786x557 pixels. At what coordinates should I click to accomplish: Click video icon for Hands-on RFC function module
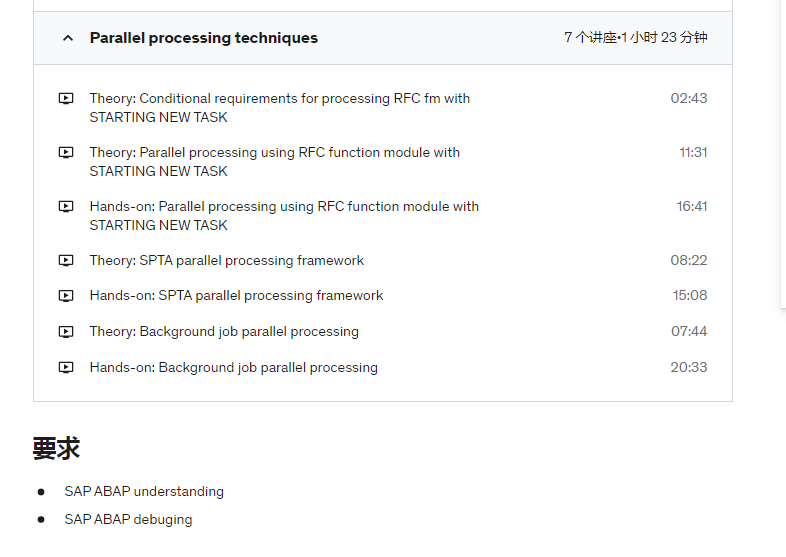66,207
